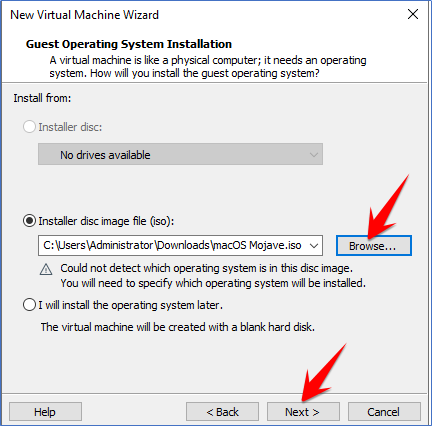
Task: Choose Installer disc image file (iso) option
Action: coord(29,221)
